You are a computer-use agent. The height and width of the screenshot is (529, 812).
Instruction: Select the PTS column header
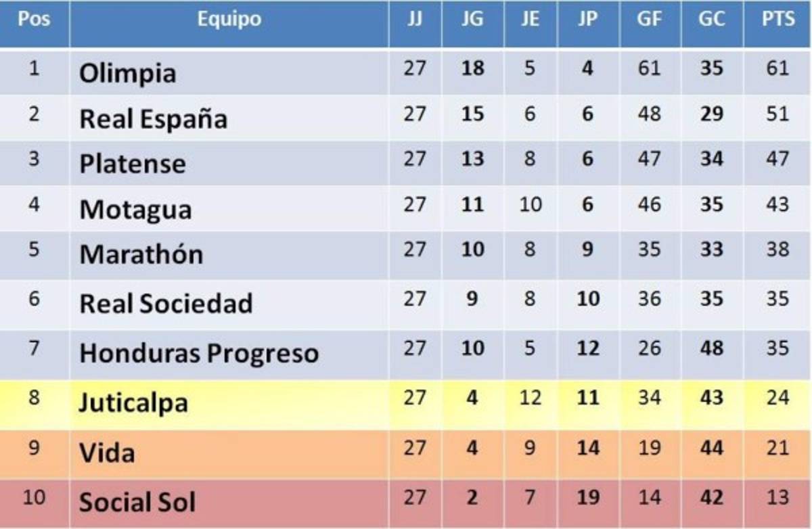(777, 20)
